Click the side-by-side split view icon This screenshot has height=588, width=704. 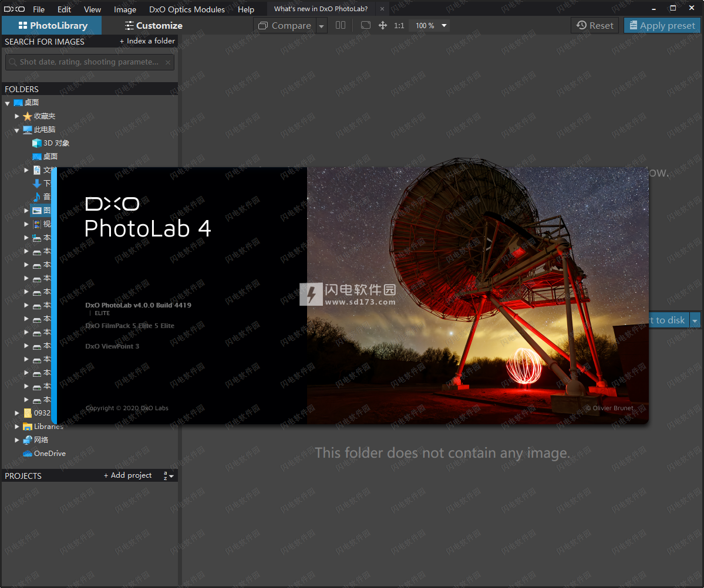tap(341, 25)
